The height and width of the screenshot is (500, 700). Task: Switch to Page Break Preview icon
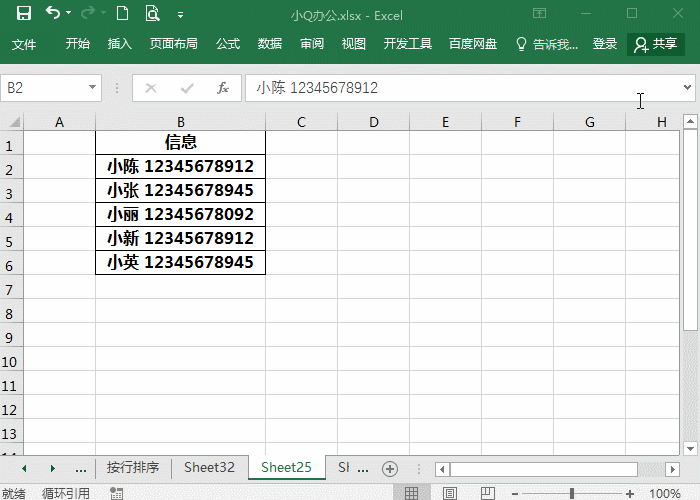(488, 493)
